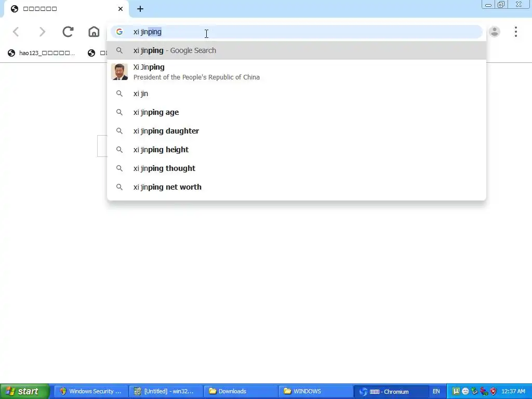Viewport: 532px width, 399px height.
Task: Switch to Windows Security taskbar item
Action: click(91, 391)
